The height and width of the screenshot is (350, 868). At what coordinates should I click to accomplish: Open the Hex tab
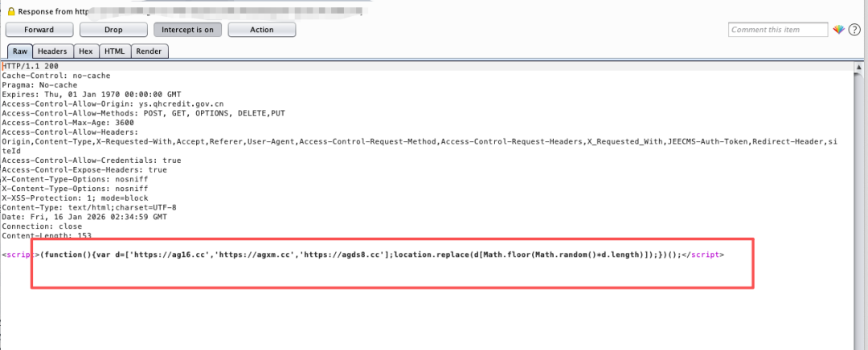tap(86, 51)
